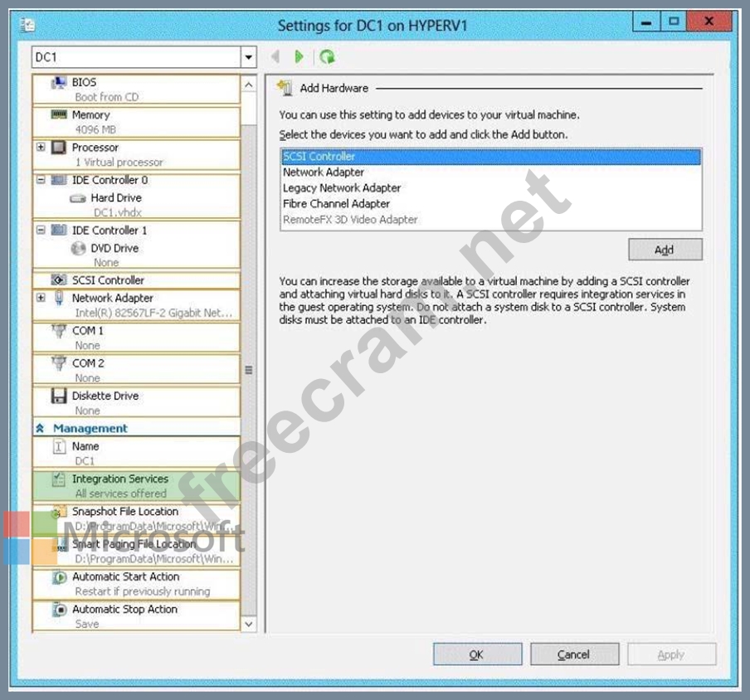Collapse the IDE Controller 1 node
This screenshot has width=750, height=700.
(41, 230)
